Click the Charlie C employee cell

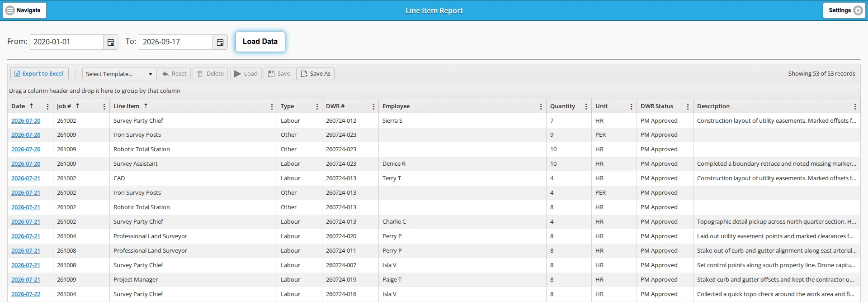click(462, 222)
